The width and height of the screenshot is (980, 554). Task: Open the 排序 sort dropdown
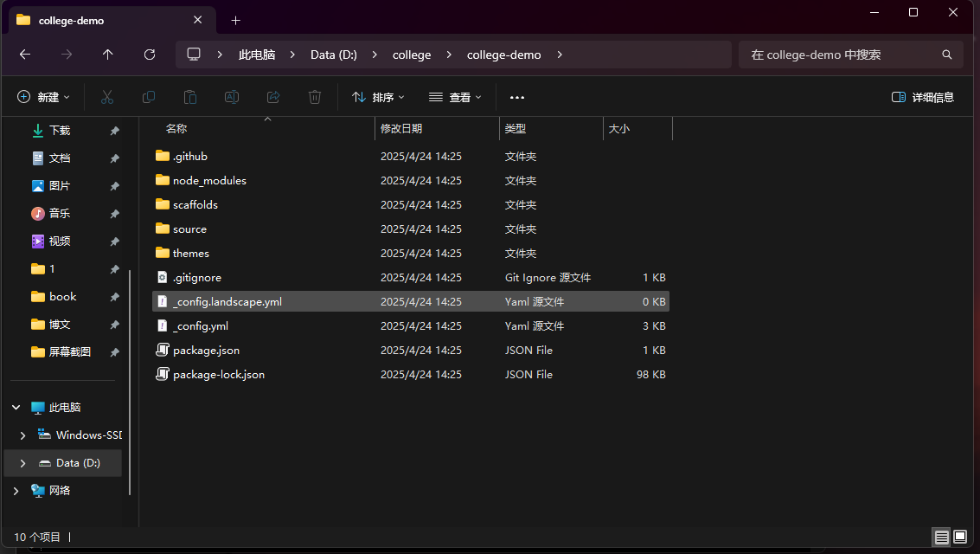[378, 98]
